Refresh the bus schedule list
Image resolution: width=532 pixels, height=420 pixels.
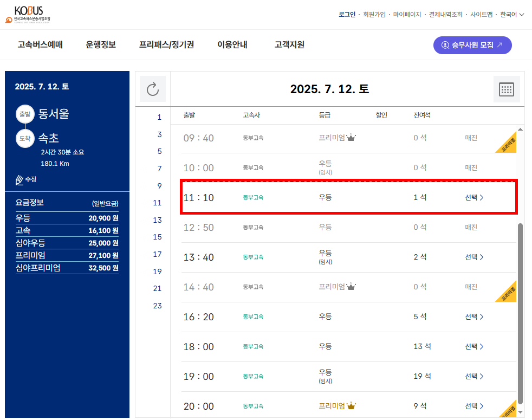pos(153,89)
